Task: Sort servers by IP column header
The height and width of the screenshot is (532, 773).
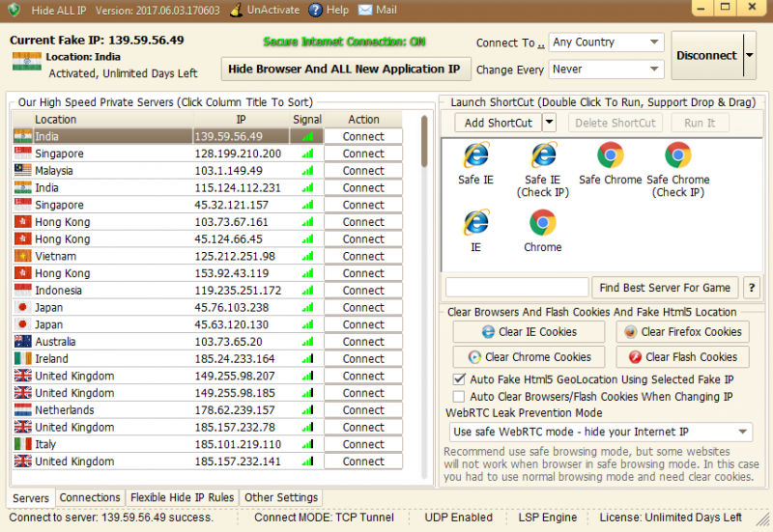Action: pos(241,120)
